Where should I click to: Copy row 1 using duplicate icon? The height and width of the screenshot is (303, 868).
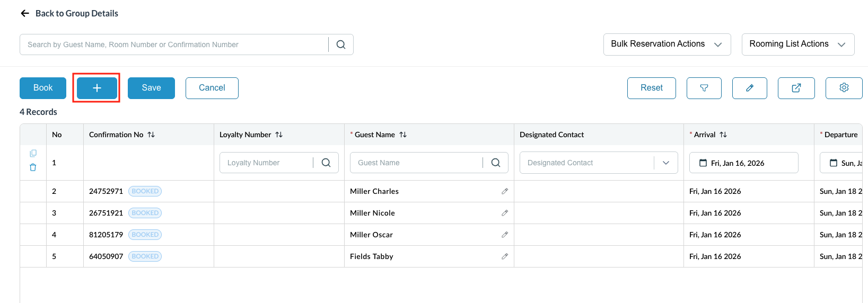(33, 153)
